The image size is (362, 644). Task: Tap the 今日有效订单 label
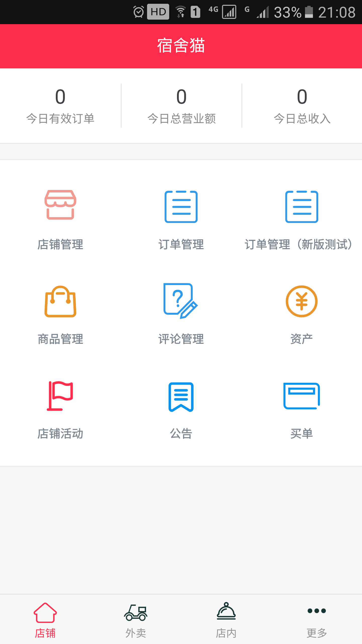point(60,119)
